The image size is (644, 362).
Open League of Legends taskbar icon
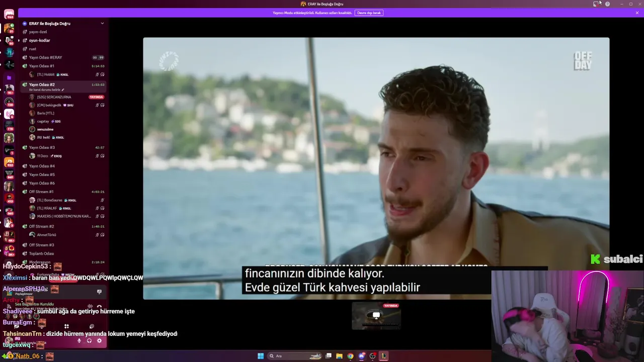(383, 356)
